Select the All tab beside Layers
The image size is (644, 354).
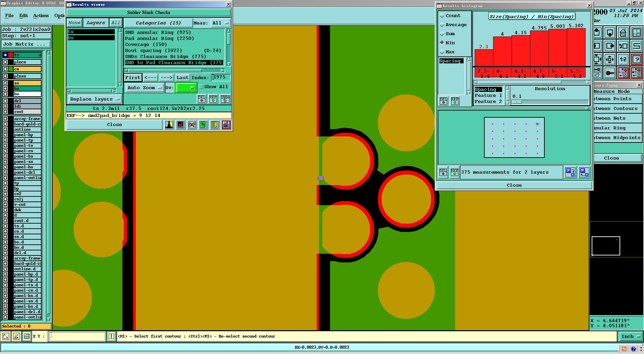coord(116,23)
